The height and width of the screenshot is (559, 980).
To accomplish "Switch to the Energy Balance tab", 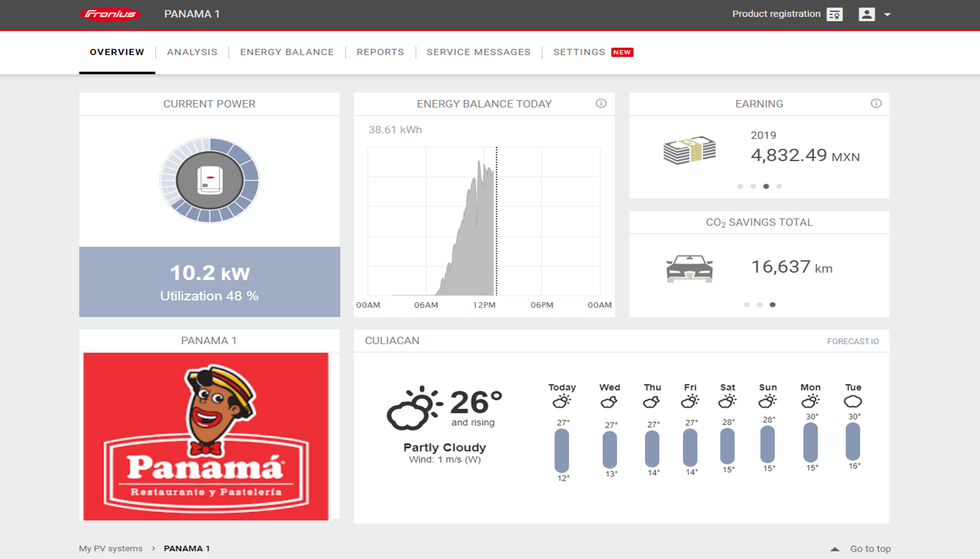I will [x=287, y=52].
